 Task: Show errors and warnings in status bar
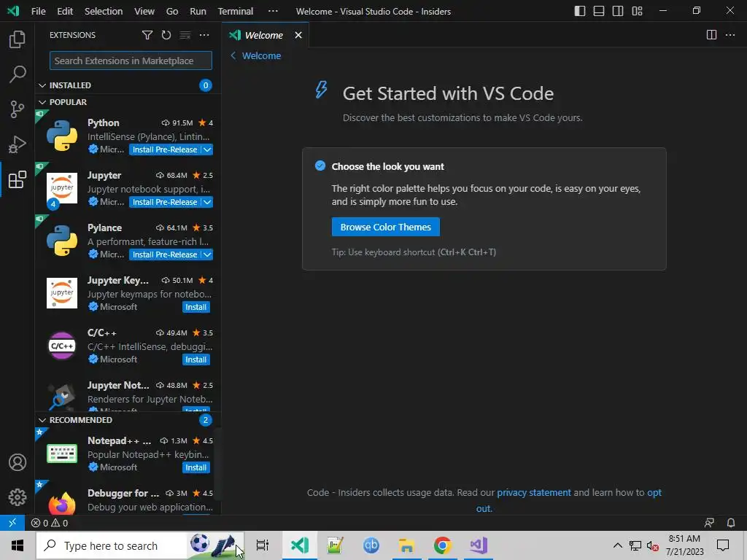tap(50, 523)
